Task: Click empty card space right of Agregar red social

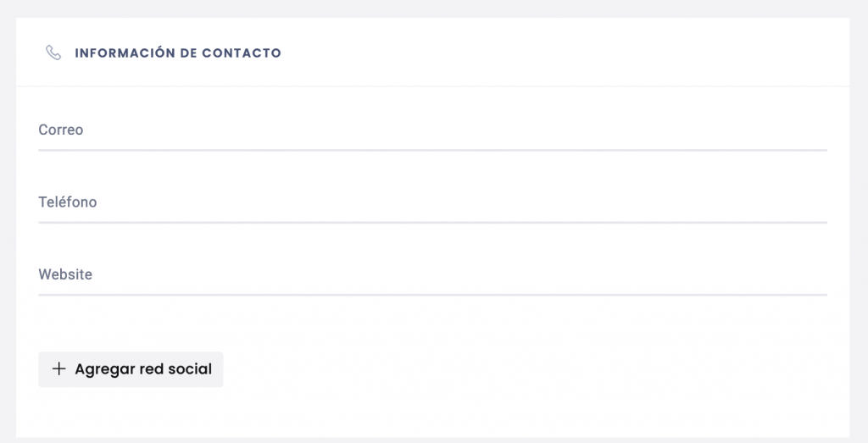Action: [x=526, y=369]
